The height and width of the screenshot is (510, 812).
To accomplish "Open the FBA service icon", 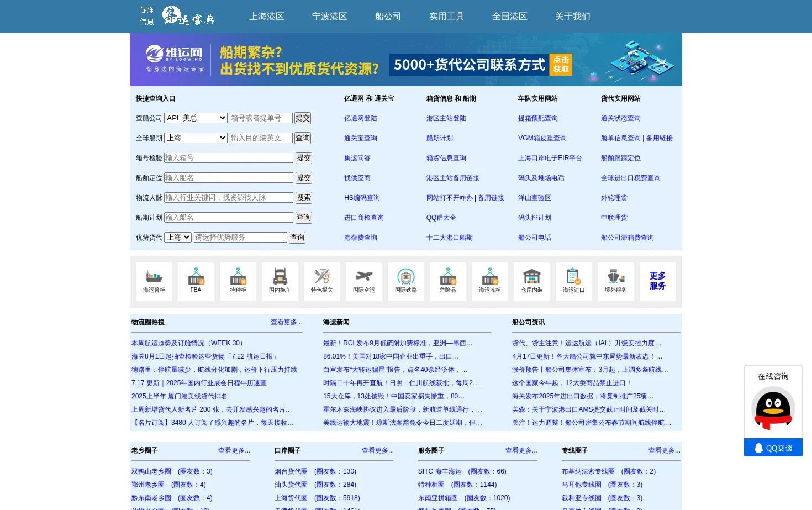I will click(x=196, y=282).
